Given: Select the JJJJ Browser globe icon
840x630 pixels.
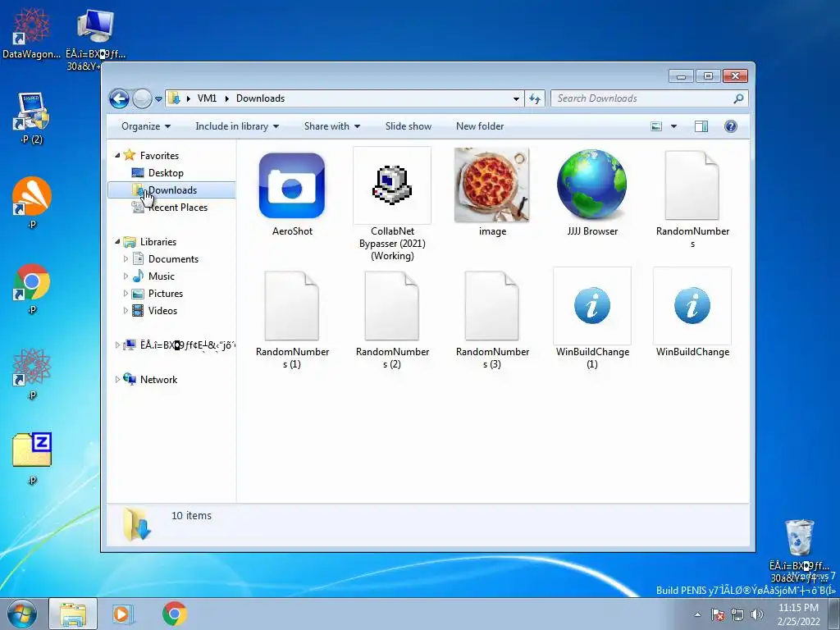Looking at the screenshot, I should click(591, 185).
